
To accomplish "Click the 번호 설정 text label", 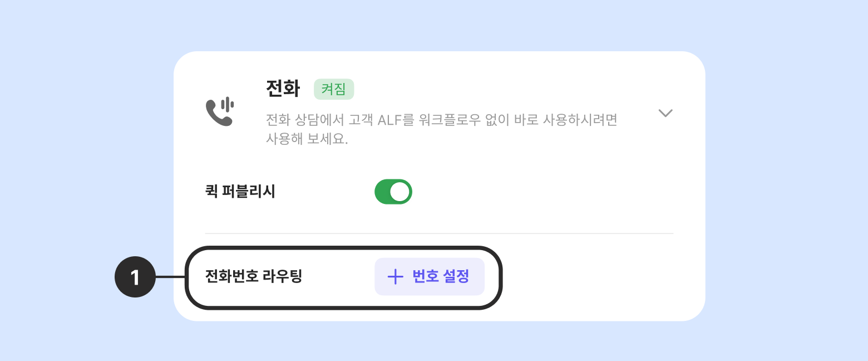I will 441,276.
